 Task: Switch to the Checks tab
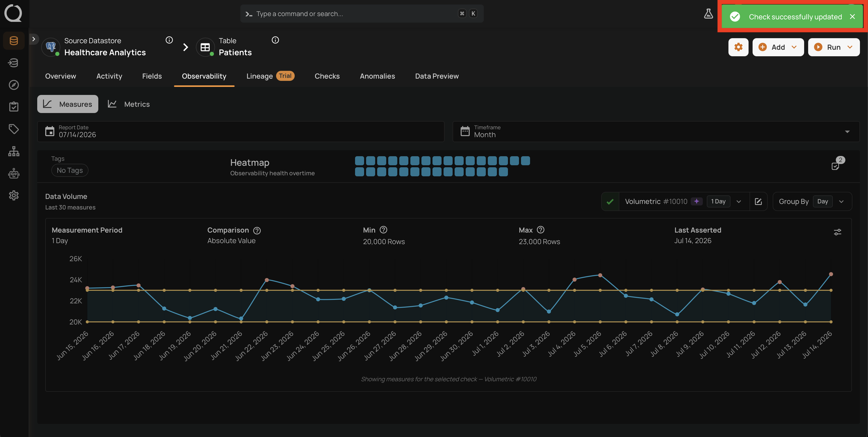point(327,76)
